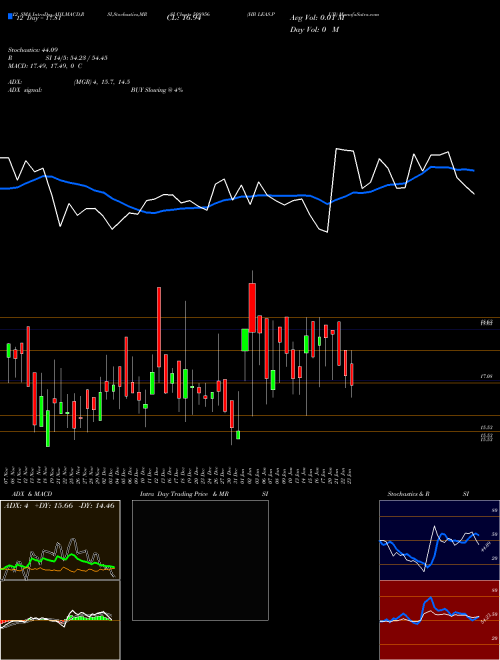Image resolution: width=500 pixels, height=660 pixels.
Task: Click the '(MGR) 4, 15.7, 14.5' ADX values
Action: coord(102,82)
